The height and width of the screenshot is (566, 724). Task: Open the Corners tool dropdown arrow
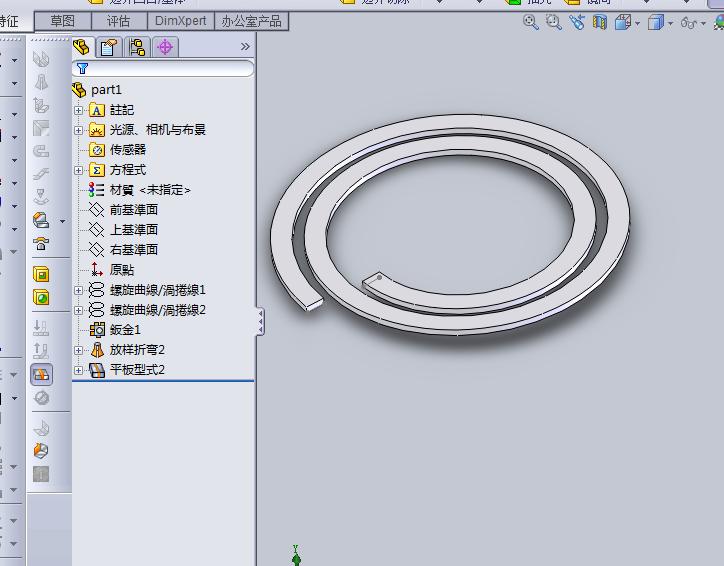point(62,221)
